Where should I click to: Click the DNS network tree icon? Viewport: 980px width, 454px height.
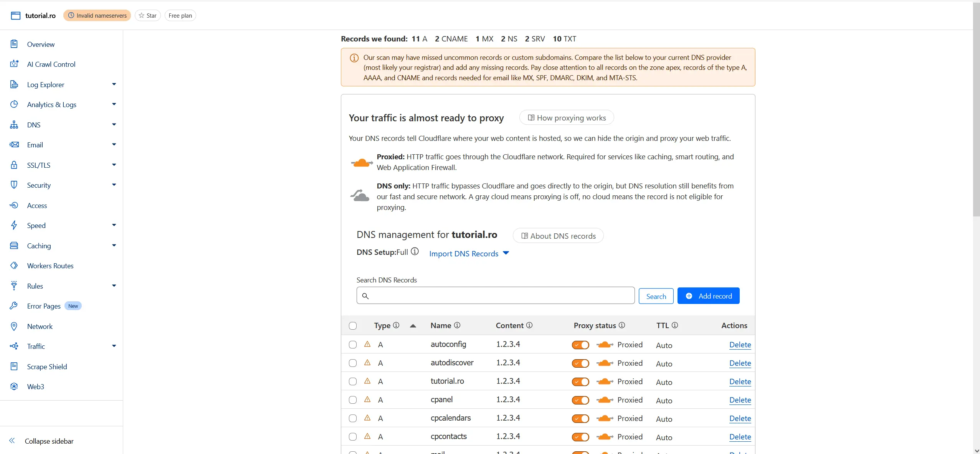[14, 125]
